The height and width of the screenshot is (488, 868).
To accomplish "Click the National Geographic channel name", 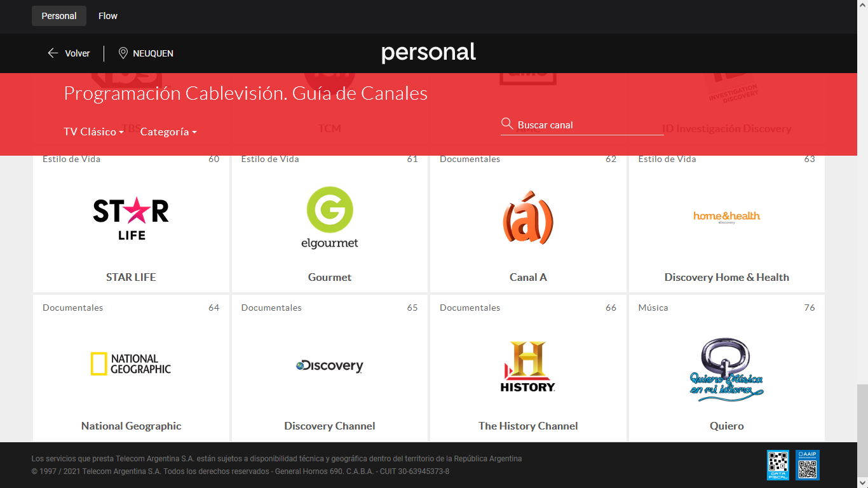I will (x=131, y=426).
